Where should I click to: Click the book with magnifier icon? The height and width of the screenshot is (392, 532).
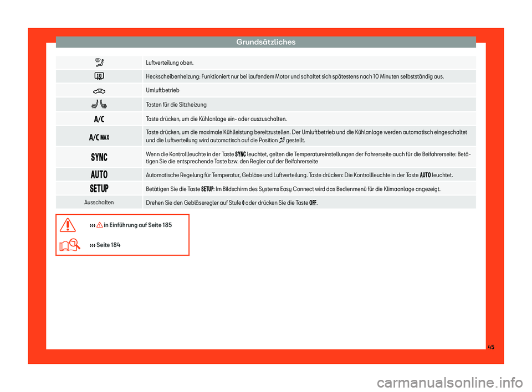70,245
